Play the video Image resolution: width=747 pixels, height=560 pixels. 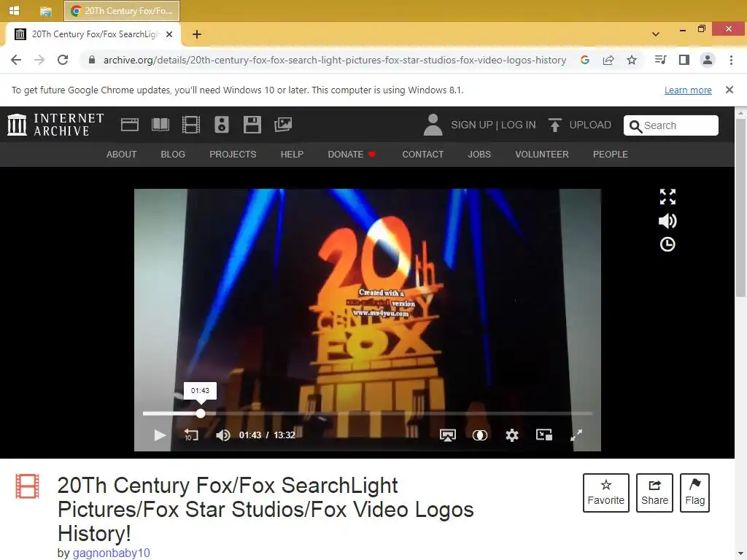[x=160, y=435]
